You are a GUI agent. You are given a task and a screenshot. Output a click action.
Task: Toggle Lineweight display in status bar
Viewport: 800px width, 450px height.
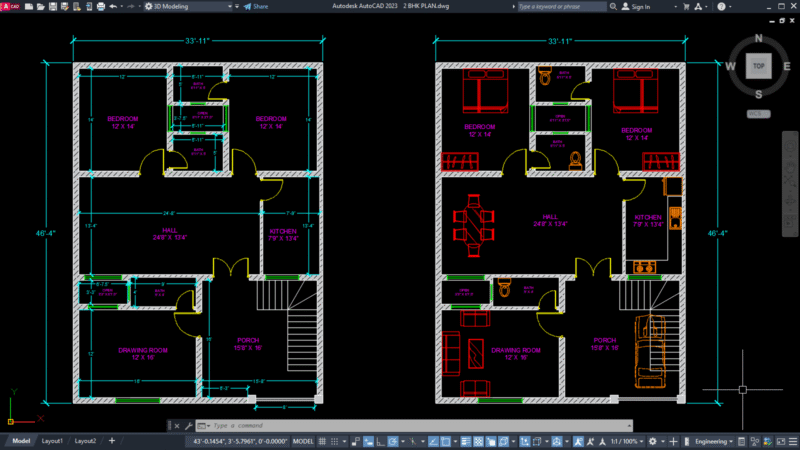466,441
